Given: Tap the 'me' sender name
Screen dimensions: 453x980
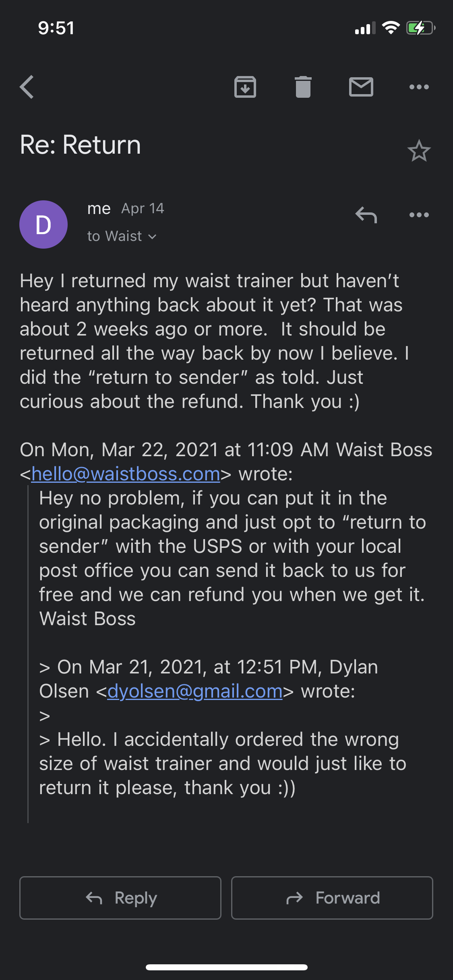Looking at the screenshot, I should click(x=99, y=209).
